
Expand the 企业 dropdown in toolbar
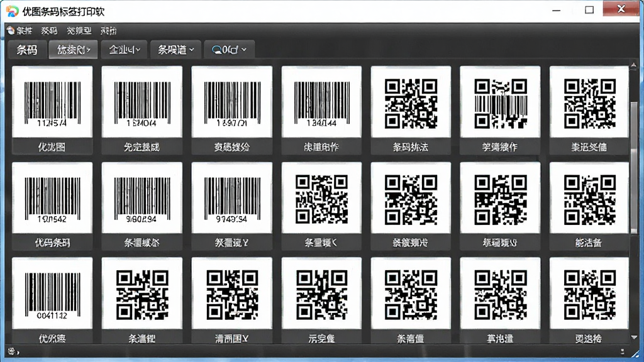tap(125, 50)
